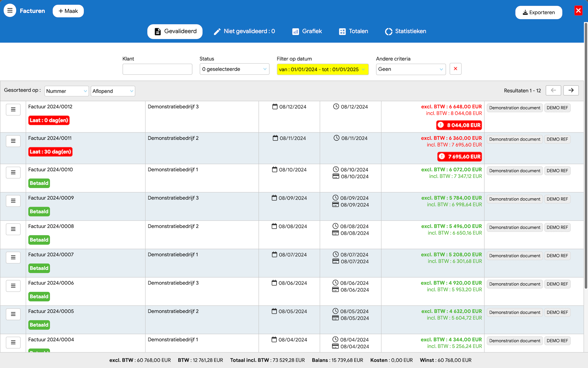Click warning icon on 8 044,08 EUR badge
This screenshot has width=588, height=368.
click(441, 125)
